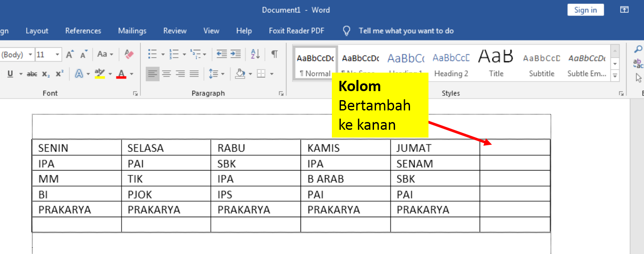Select the Increase Indent icon
This screenshot has height=254, width=644.
(235, 53)
